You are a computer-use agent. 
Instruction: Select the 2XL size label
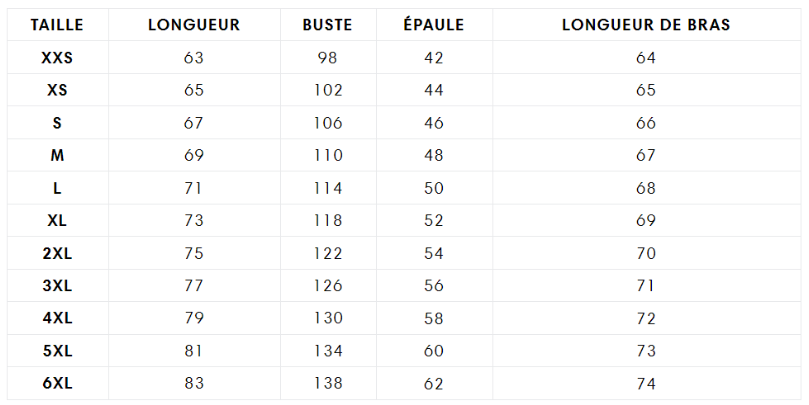57,253
